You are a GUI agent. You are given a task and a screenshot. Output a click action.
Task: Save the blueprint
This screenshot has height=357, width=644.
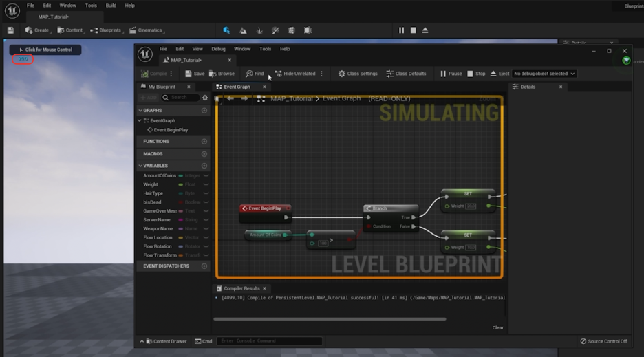click(x=195, y=74)
